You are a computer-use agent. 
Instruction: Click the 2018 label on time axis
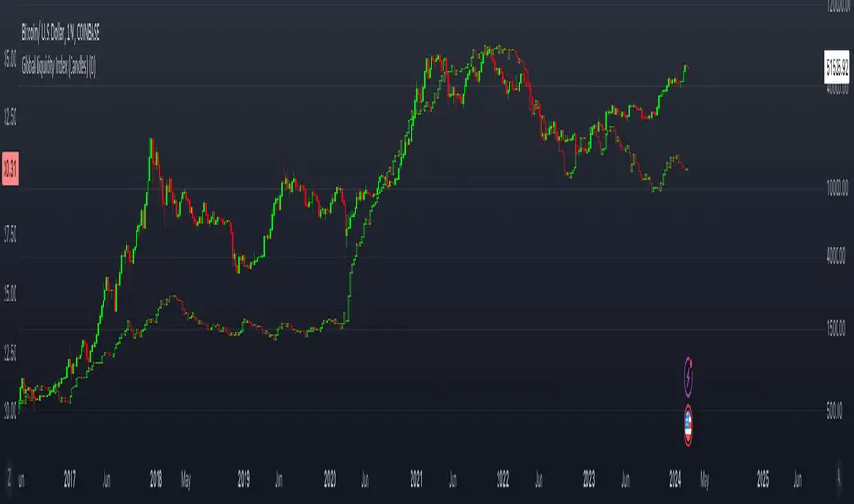point(158,477)
